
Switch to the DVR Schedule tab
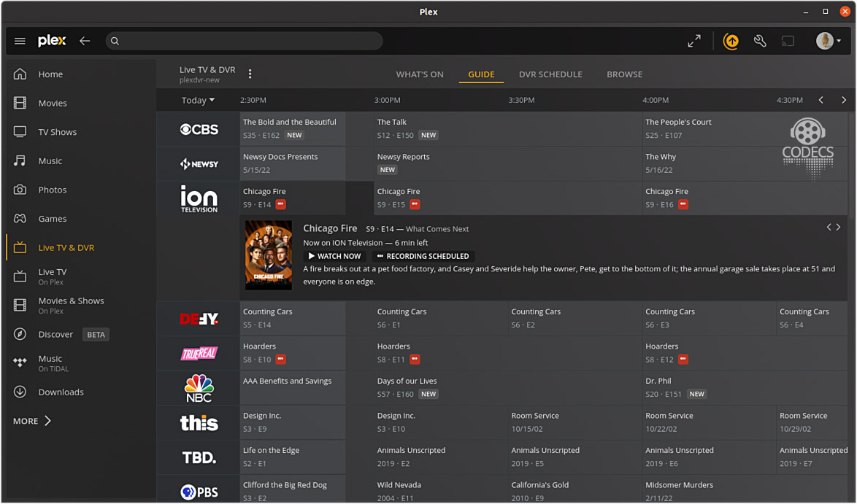[x=550, y=74]
